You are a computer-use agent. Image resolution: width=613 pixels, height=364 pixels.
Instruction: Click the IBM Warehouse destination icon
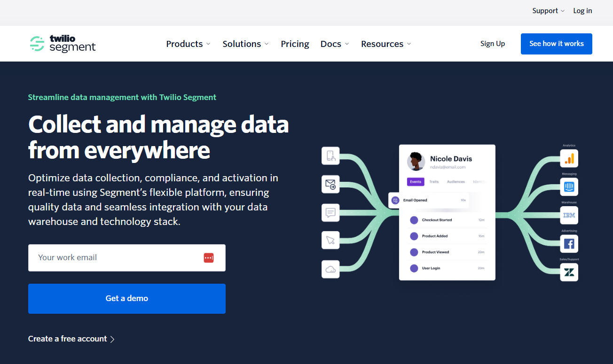tap(569, 215)
